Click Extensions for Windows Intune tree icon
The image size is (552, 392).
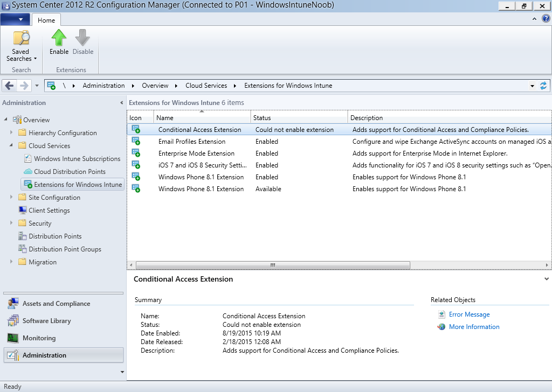click(28, 184)
